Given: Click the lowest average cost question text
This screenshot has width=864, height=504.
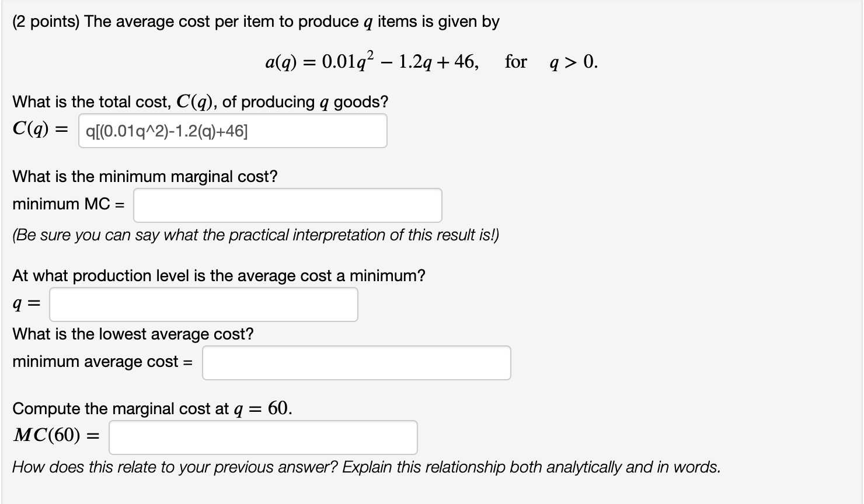Looking at the screenshot, I should pos(133,334).
